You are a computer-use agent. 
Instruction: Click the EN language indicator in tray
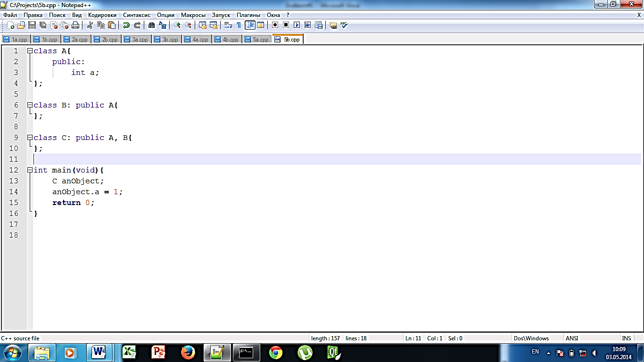(x=535, y=352)
